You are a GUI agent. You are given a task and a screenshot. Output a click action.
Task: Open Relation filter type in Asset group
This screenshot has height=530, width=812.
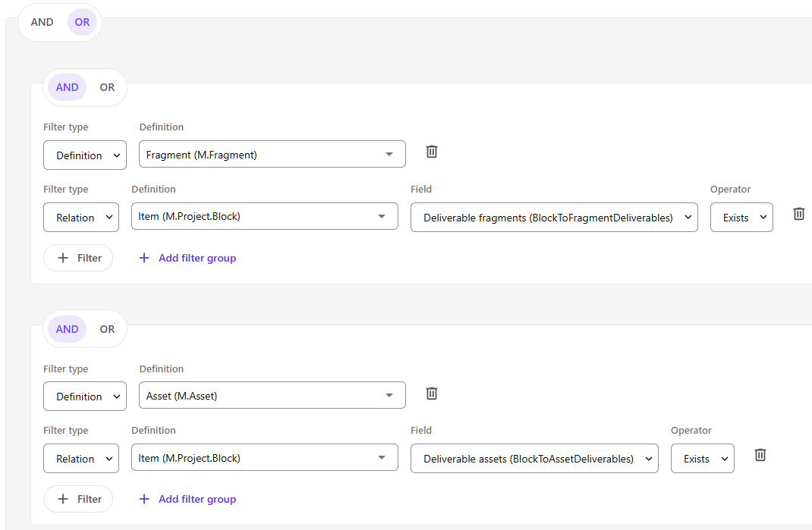click(81, 459)
